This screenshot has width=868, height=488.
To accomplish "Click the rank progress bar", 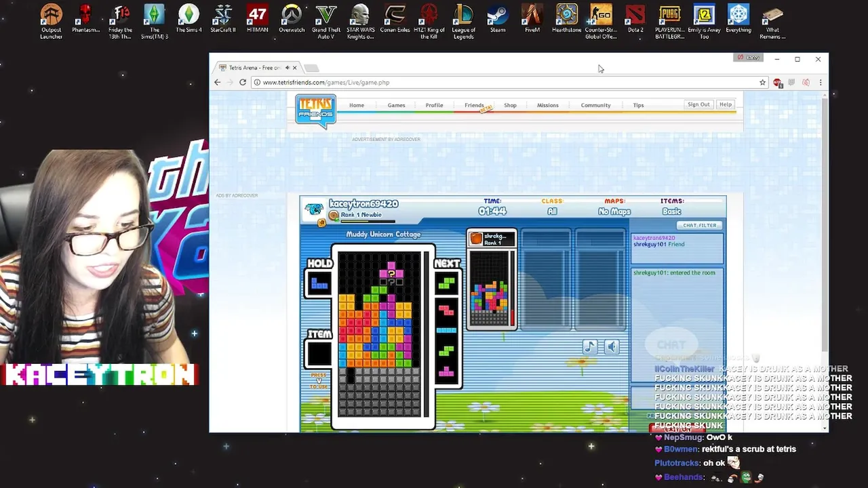I will [368, 221].
